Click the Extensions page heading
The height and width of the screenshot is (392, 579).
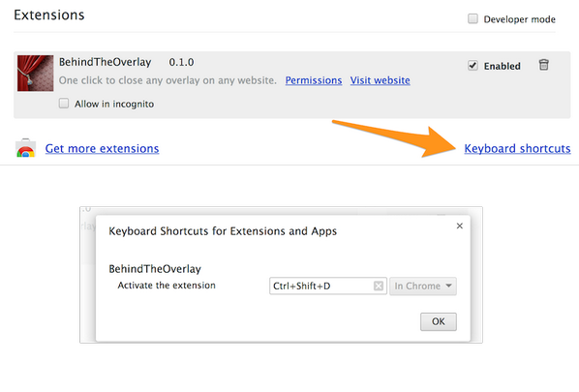coord(49,15)
